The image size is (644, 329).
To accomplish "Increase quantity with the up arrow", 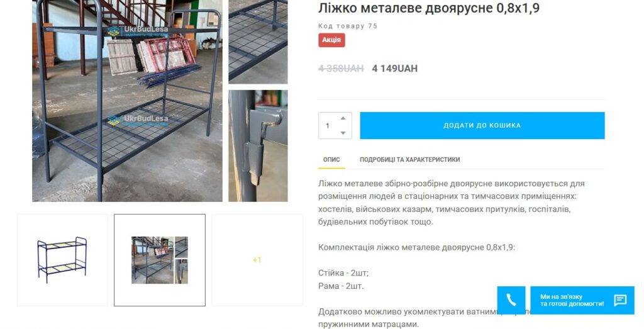I will (343, 118).
